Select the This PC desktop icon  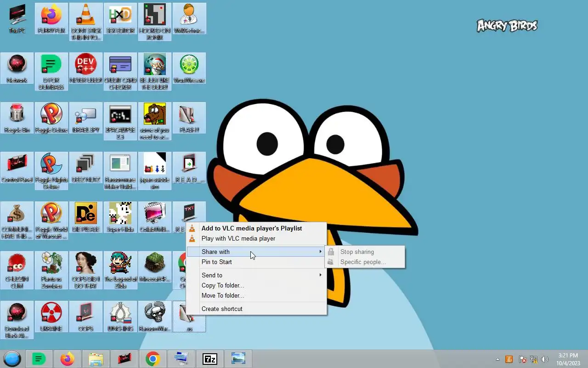coord(17,19)
